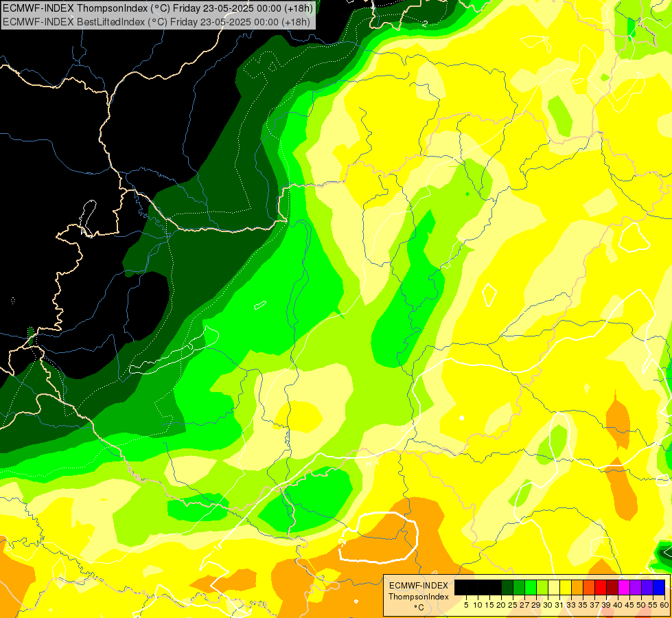Click the legend value 33
672x618 pixels.
571,605
